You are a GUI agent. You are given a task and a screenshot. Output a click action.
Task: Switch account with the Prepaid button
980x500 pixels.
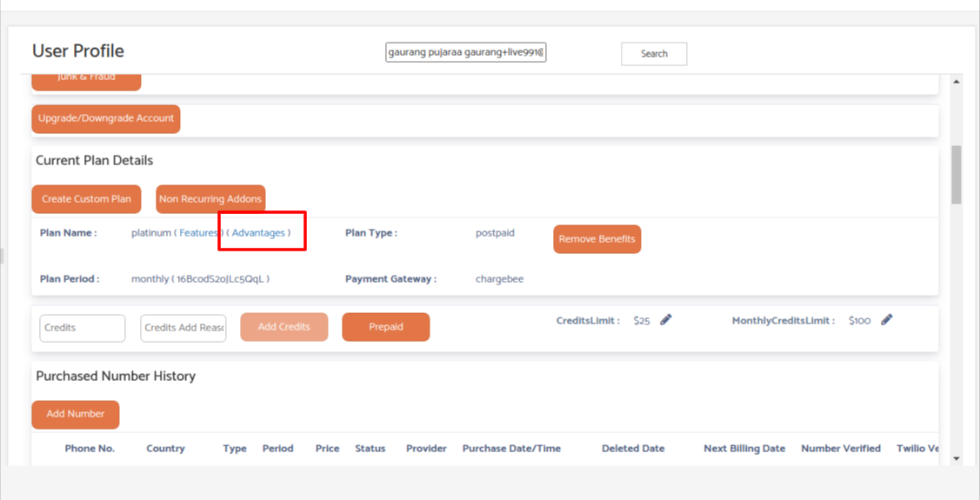[x=385, y=327]
